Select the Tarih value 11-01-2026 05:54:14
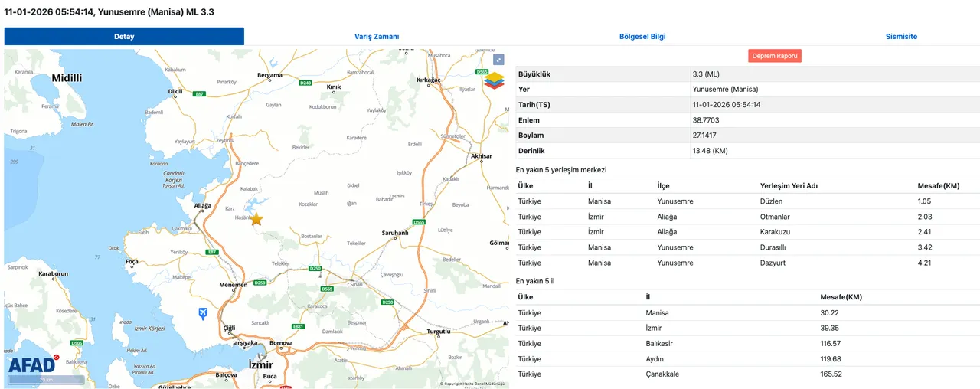Image resolution: width=980 pixels, height=389 pixels. [x=726, y=105]
